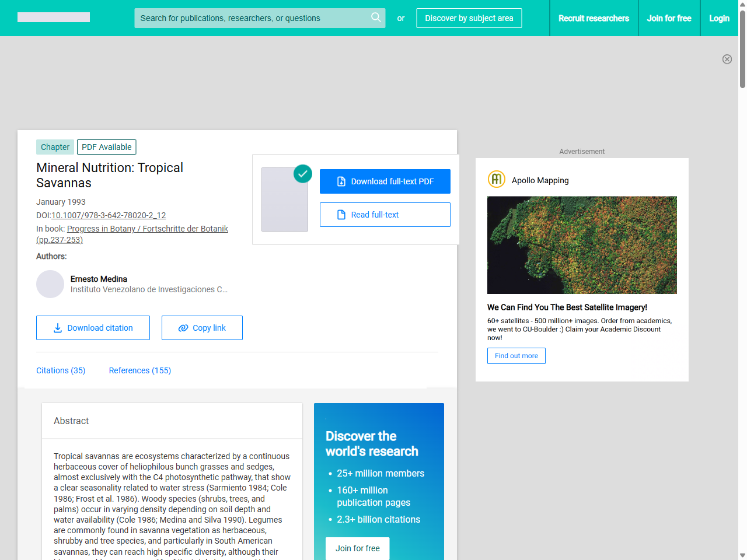Open the References (155) tab
The width and height of the screenshot is (747, 560).
coord(140,370)
